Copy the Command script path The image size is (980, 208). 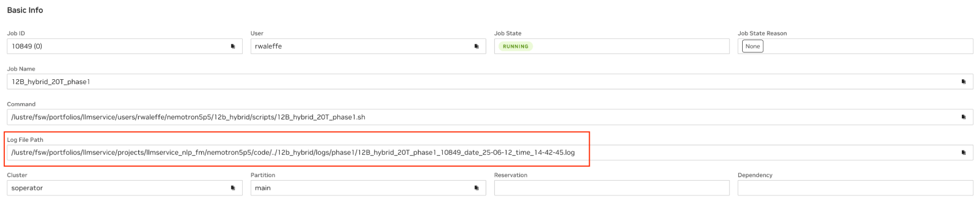[x=963, y=117]
